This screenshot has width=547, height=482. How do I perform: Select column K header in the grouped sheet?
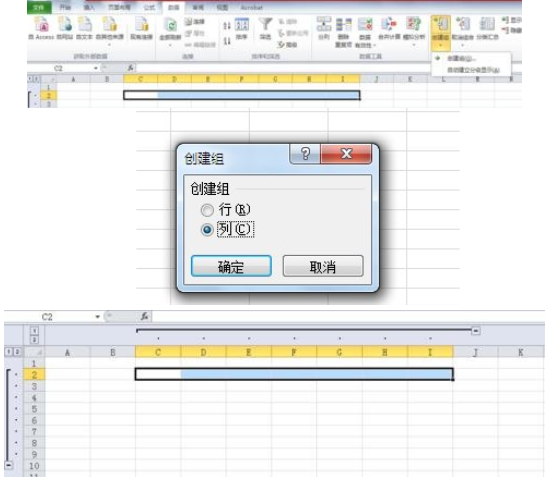coord(520,353)
